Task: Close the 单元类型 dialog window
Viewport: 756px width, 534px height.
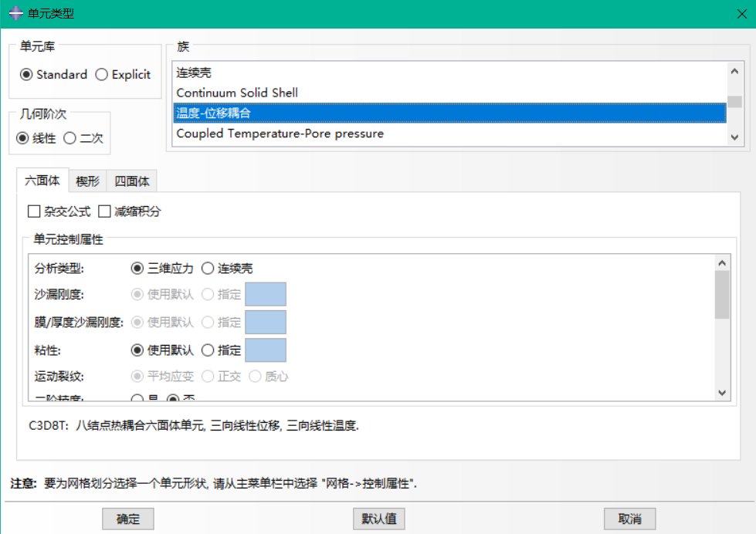Action: (741, 14)
